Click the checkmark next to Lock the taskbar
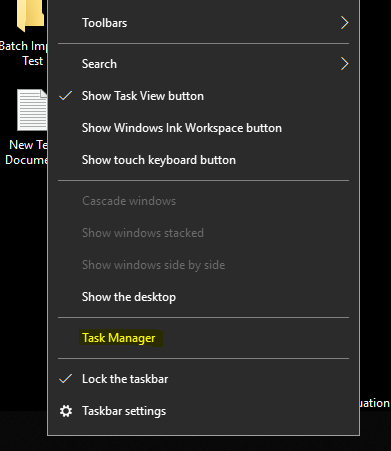This screenshot has height=451, width=391. point(66,379)
